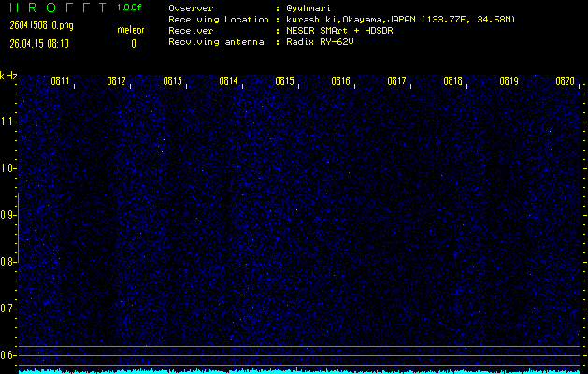Click the 1.00f version label
The width and height of the screenshot is (588, 374).
130,7
